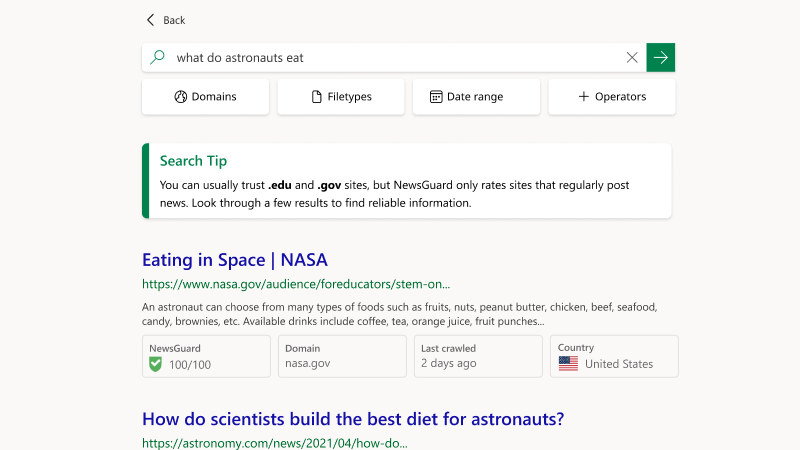Screen dimensions: 800x450
Task: Click the back chevron arrow icon
Action: coord(151,20)
